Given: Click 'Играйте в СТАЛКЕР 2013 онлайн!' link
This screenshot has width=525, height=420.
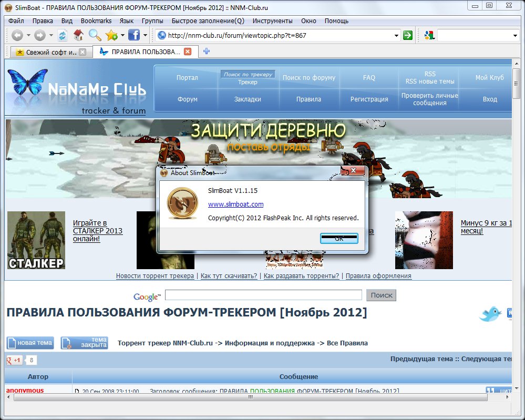Looking at the screenshot, I should pos(98,231).
